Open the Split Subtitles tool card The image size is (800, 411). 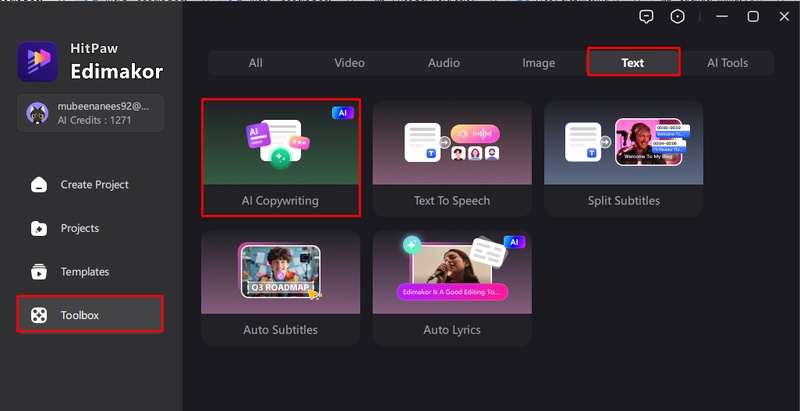[x=623, y=157]
